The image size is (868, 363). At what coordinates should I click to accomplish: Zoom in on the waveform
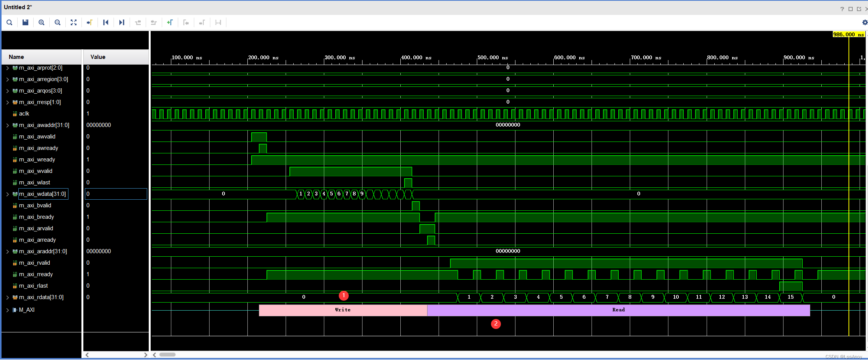click(42, 22)
